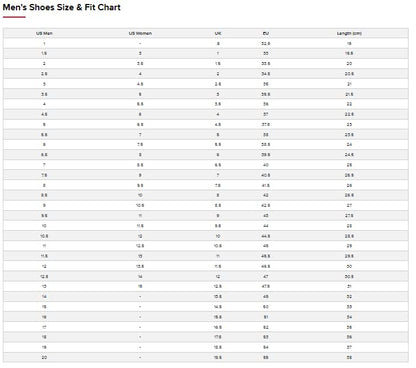Click the UK column header
The image size is (416, 368).
218,33
